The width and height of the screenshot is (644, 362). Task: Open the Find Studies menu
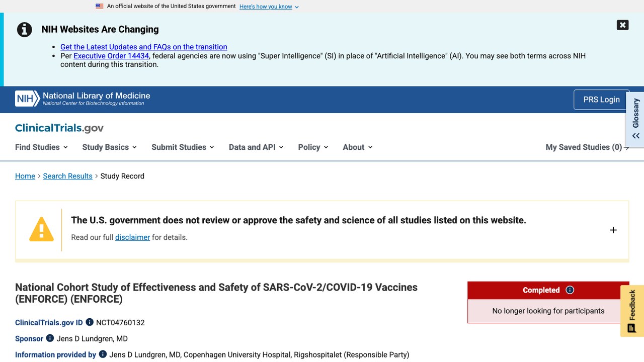tap(41, 147)
